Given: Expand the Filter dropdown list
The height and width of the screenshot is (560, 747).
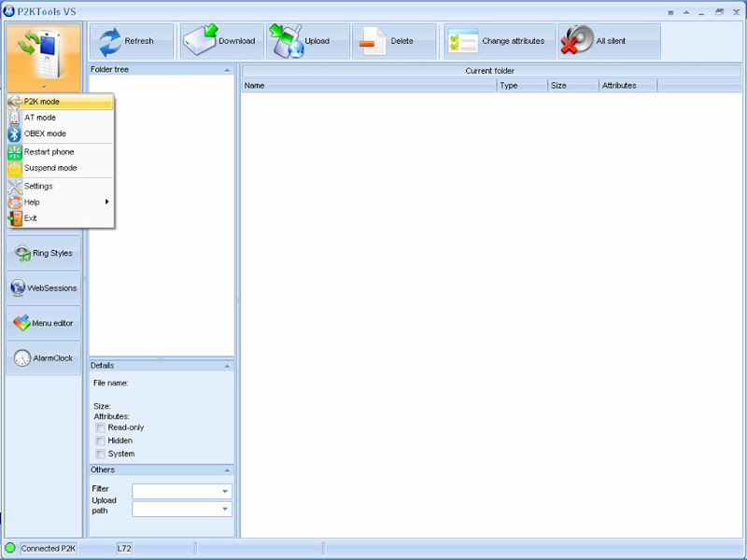Looking at the screenshot, I should (x=225, y=491).
